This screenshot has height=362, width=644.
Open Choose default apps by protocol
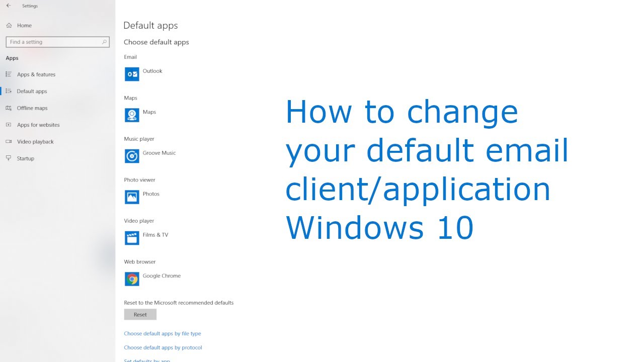[x=163, y=347]
